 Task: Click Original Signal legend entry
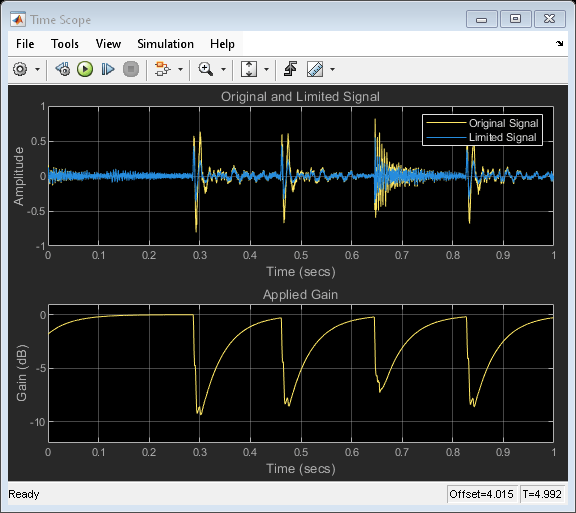point(482,123)
